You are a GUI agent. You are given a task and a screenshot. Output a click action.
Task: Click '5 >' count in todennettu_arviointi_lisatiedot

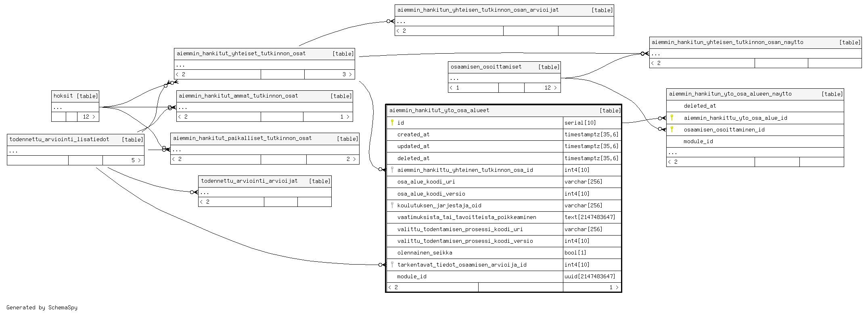pyautogui.click(x=136, y=160)
